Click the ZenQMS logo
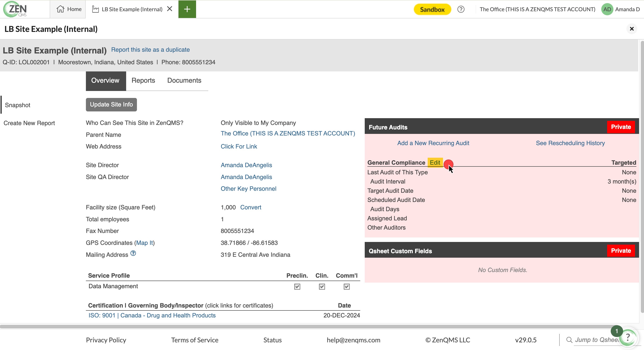This screenshot has width=644, height=350. [16, 9]
